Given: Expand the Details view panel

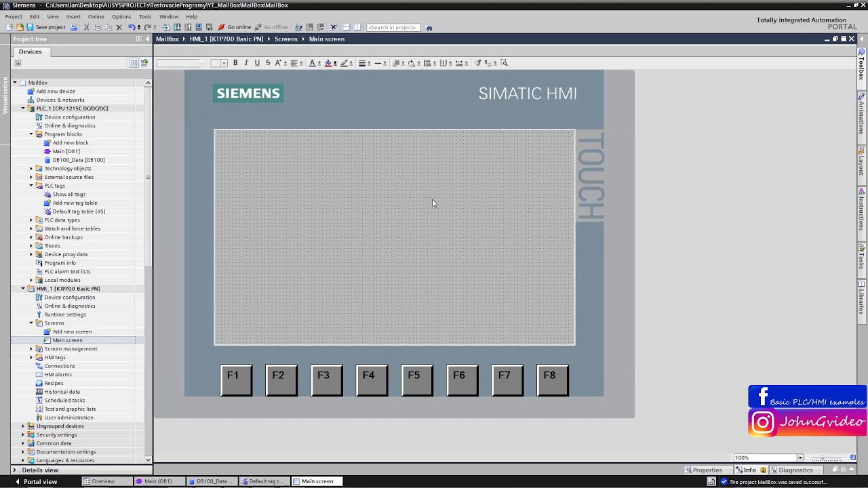Looking at the screenshot, I should click(14, 470).
